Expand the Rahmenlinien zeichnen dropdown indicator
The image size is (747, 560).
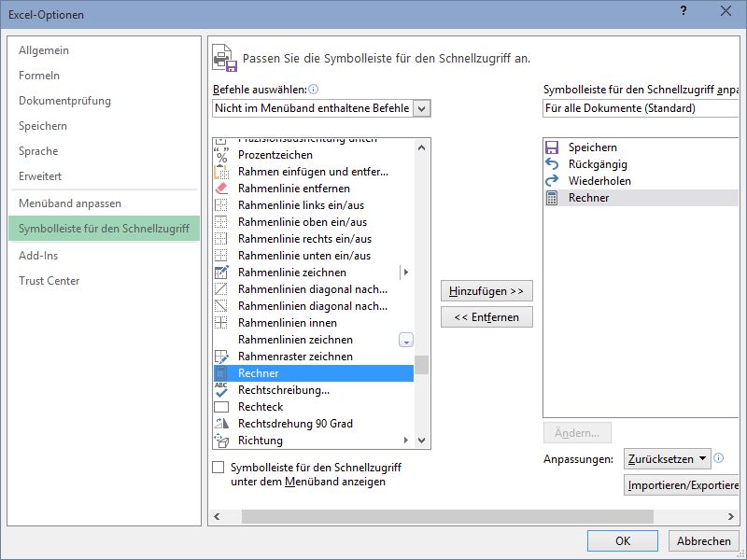click(x=406, y=340)
